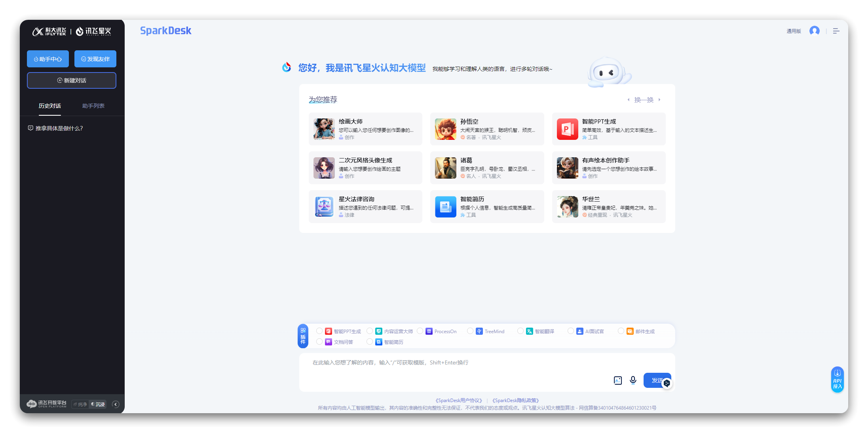This screenshot has height=433, width=868.
Task: Show next recommendations with right arrow
Action: pyautogui.click(x=659, y=100)
